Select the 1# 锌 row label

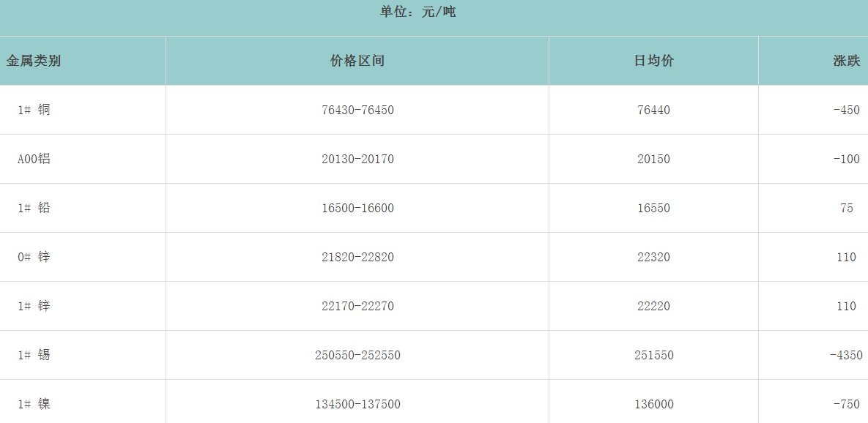point(34,306)
